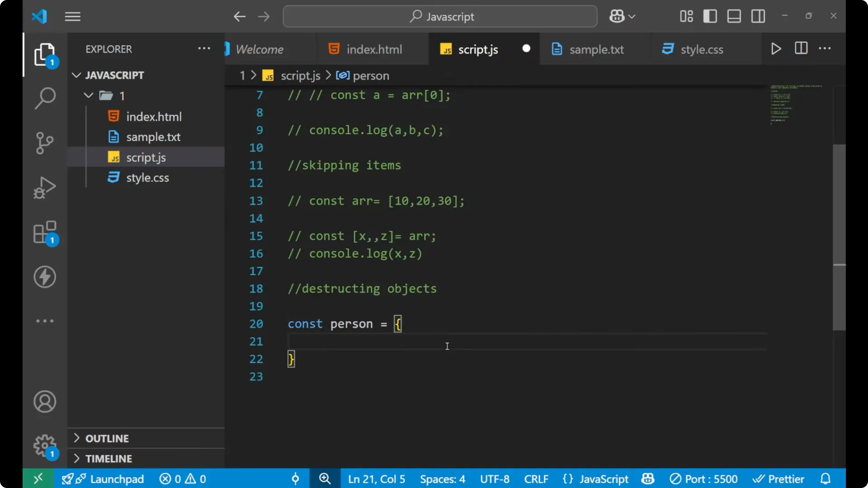
Task: Collapse folder named 1
Action: point(88,95)
